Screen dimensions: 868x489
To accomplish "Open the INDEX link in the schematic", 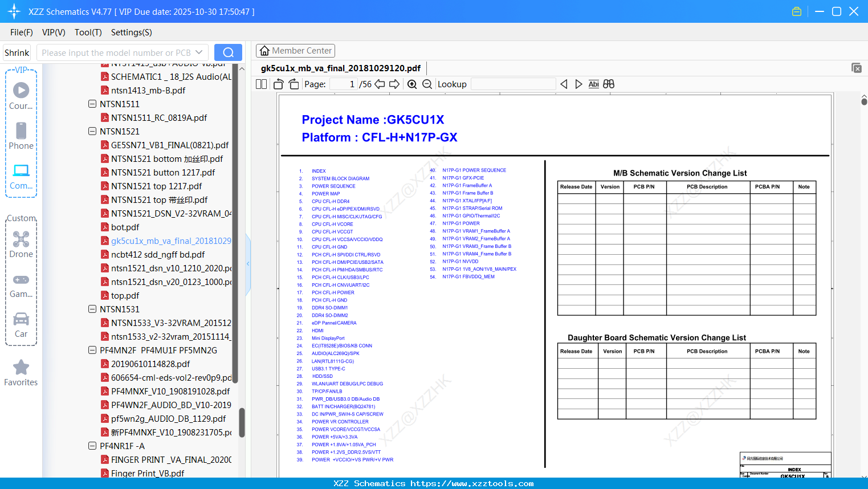I will tap(319, 171).
